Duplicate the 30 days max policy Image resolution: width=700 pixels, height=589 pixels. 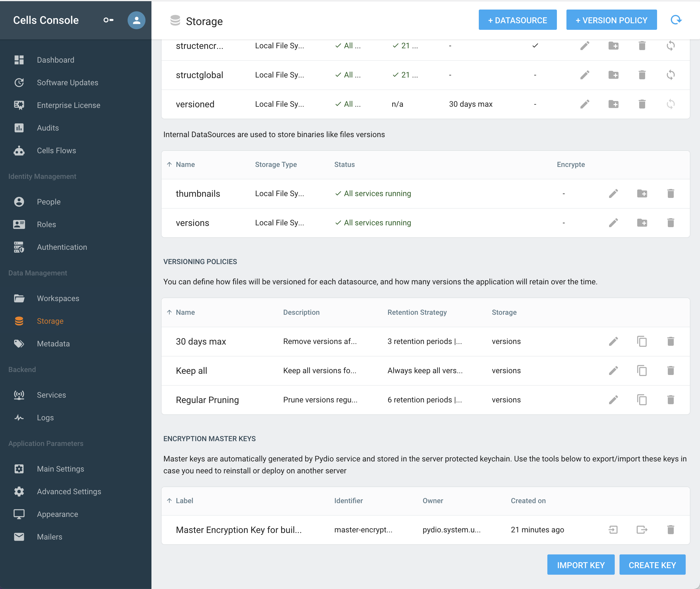(x=642, y=342)
